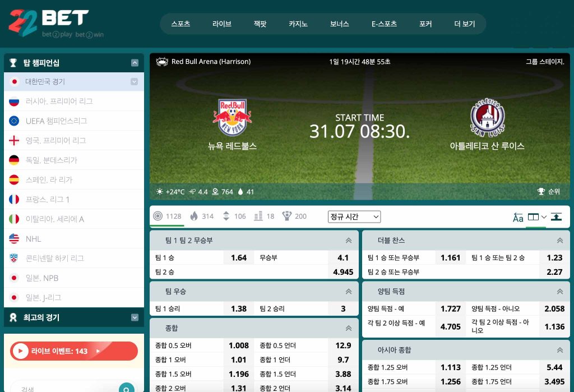
Task: Open the 카지노 menu
Action: pyautogui.click(x=298, y=24)
